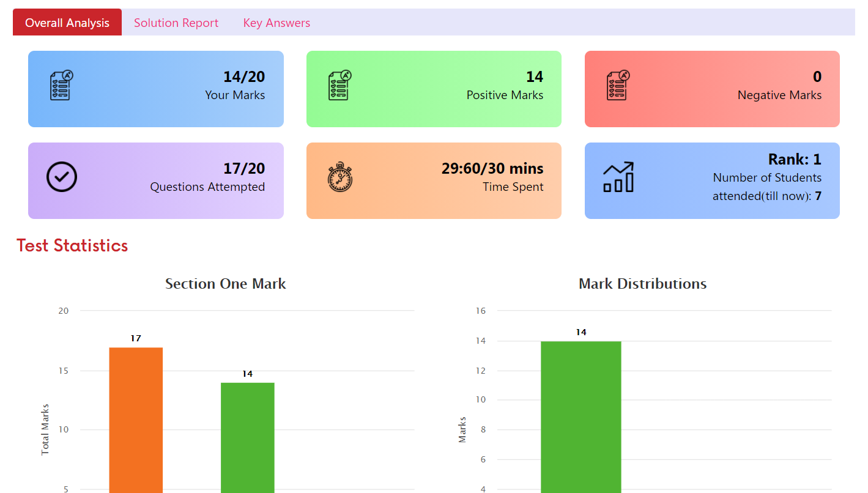Click the Your Marks label
The height and width of the screenshot is (493, 868).
point(235,95)
